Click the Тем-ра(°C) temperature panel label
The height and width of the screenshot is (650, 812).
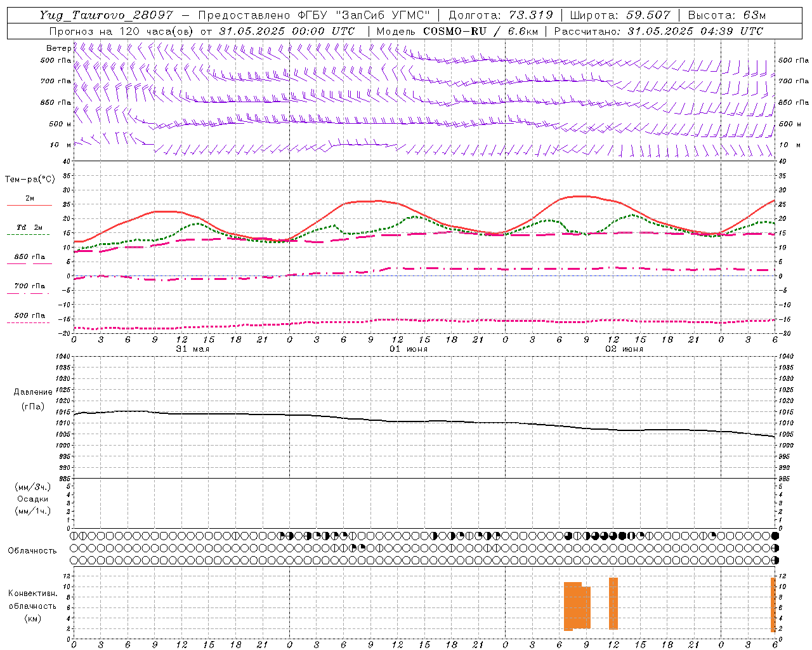click(30, 180)
